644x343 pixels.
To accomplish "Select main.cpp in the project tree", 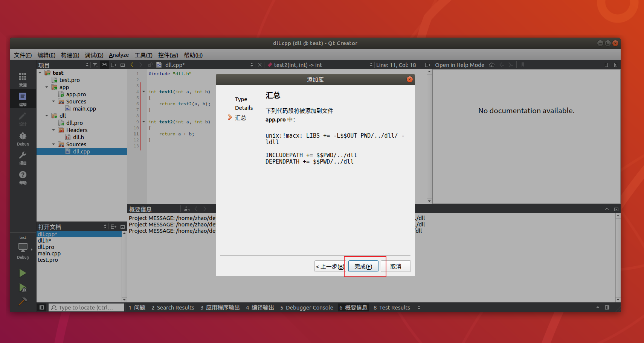I will point(84,108).
